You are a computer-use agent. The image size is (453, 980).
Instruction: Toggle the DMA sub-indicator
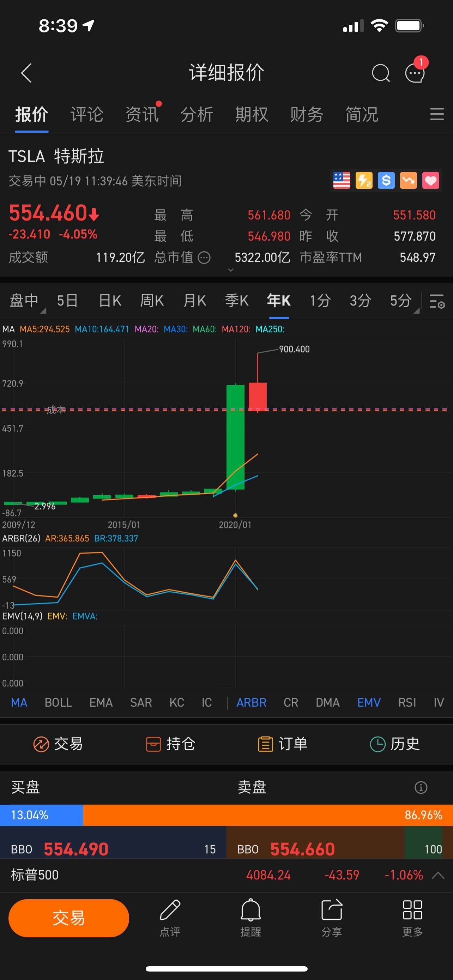pyautogui.click(x=328, y=702)
